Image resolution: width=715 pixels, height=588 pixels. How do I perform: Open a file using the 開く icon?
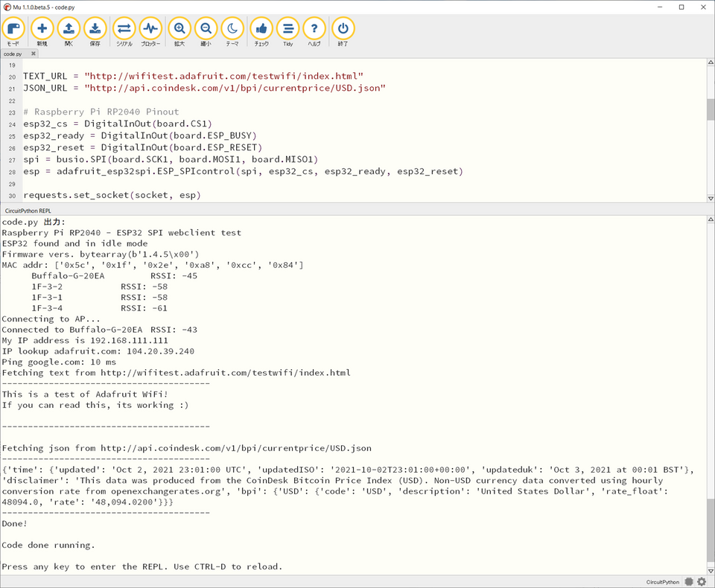[x=69, y=30]
